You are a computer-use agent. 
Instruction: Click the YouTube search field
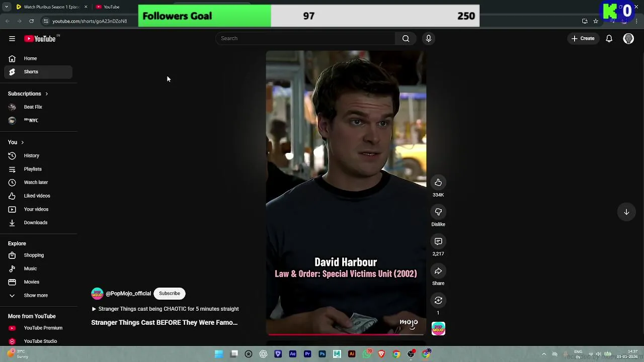[306, 39]
